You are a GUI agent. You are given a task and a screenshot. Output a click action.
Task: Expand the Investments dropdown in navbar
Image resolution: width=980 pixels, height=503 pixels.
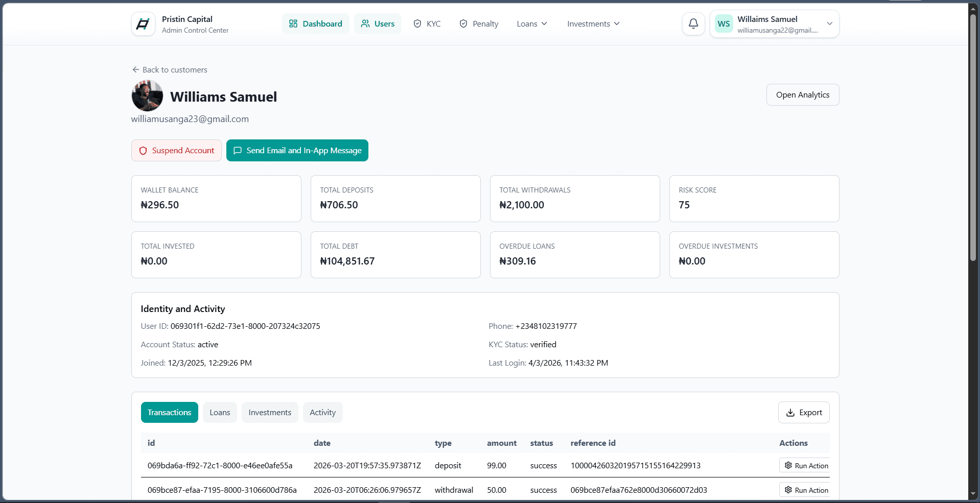pyautogui.click(x=593, y=23)
